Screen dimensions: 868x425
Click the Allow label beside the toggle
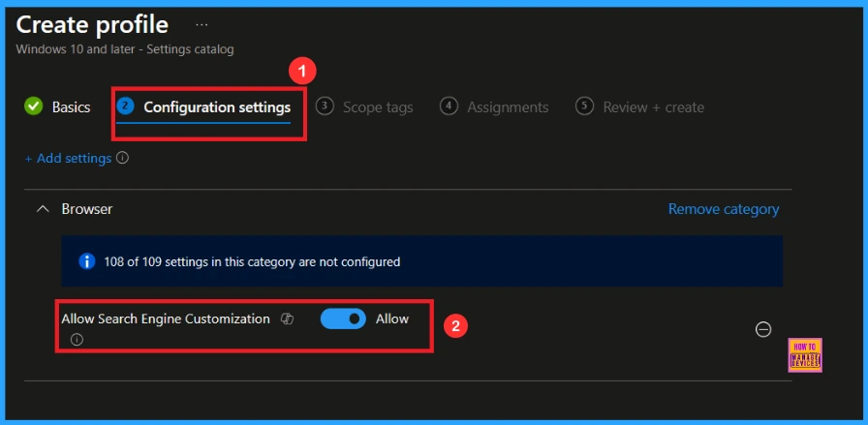click(x=392, y=319)
